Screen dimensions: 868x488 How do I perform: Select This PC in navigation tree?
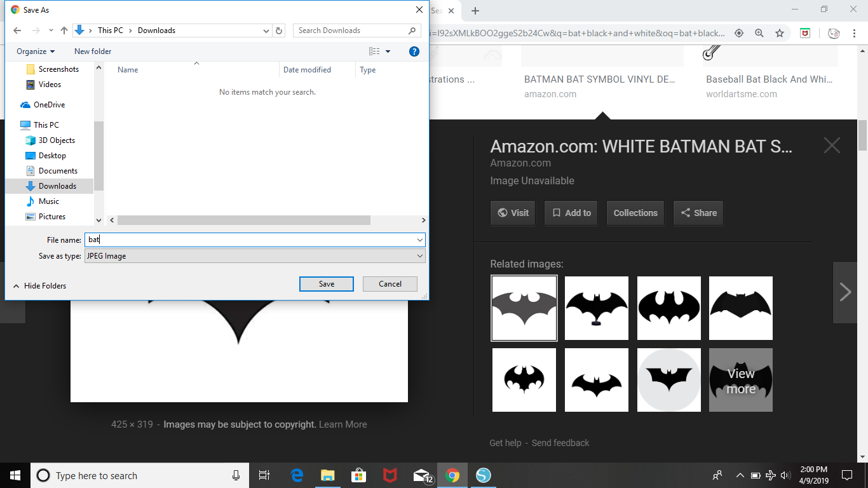(x=46, y=125)
